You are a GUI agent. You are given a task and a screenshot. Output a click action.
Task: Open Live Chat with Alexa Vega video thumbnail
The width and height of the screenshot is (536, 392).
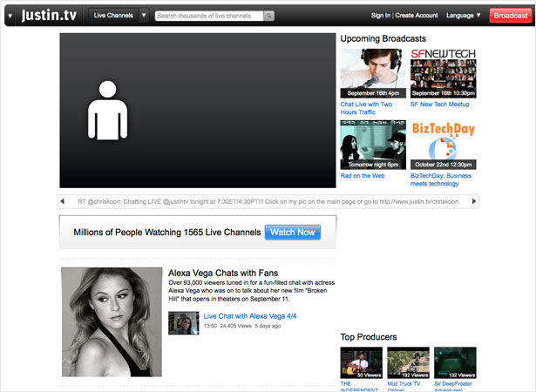(x=184, y=323)
